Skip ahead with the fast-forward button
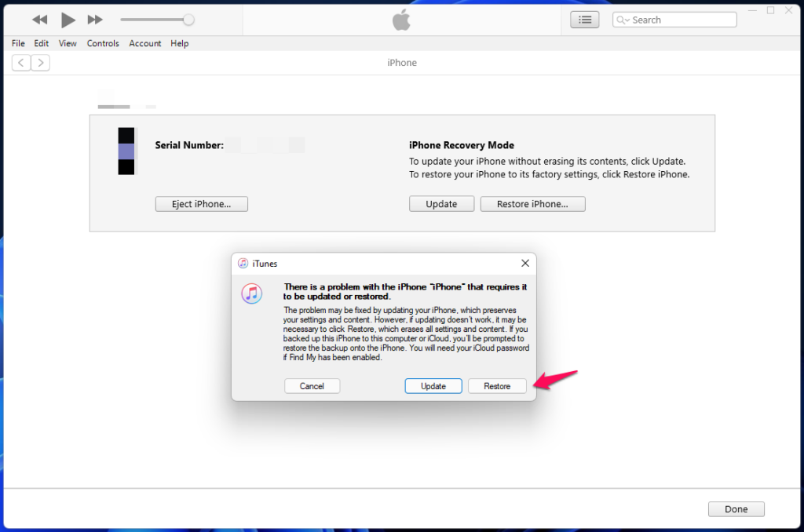 tap(95, 20)
